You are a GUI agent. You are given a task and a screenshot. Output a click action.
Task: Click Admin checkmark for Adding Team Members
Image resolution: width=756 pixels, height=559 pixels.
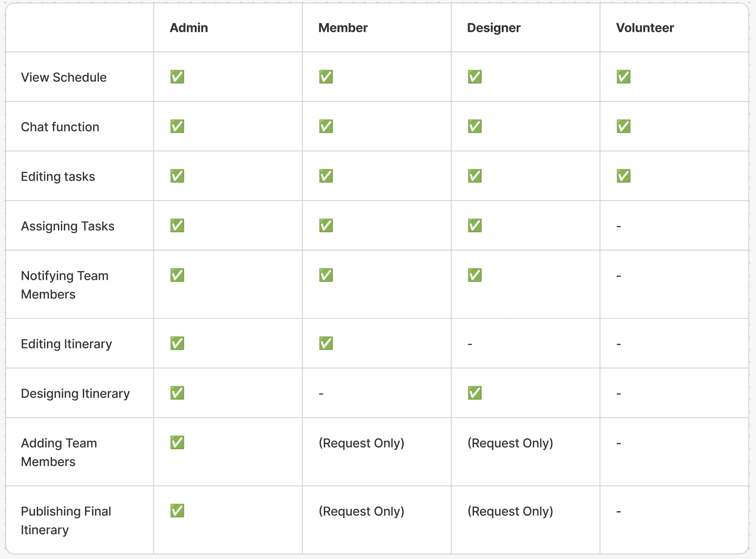[177, 443]
